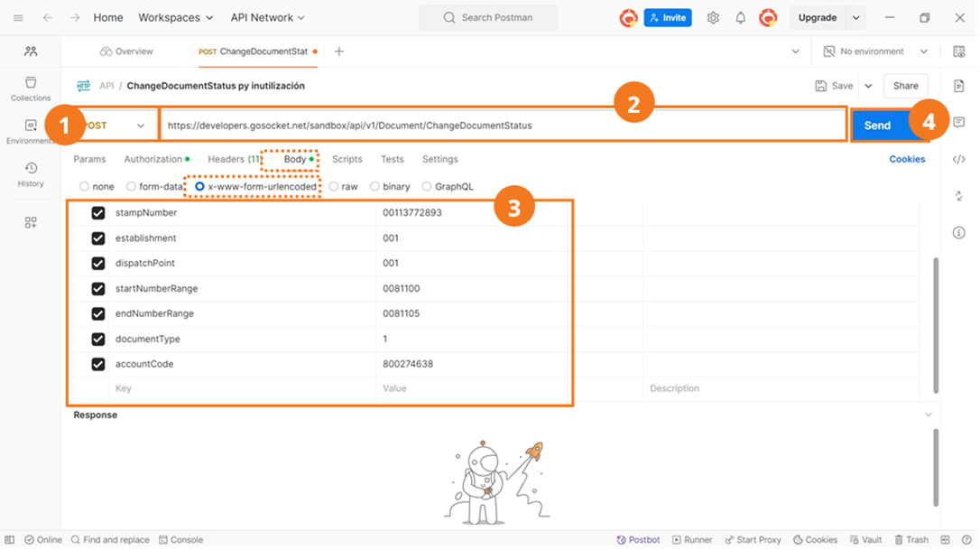This screenshot has height=550, width=980.
Task: Open the tabs overflow chevron
Action: (795, 51)
